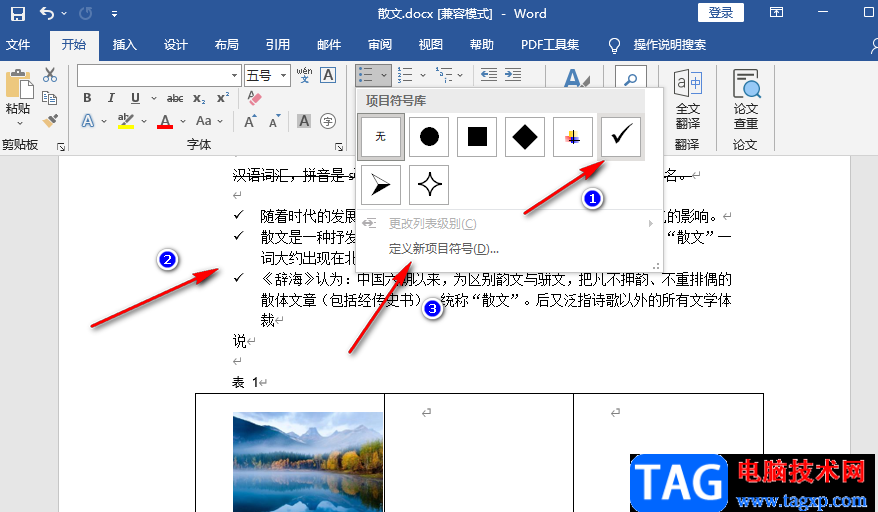878x512 pixels.
Task: Apply yellow text highlight color
Action: [126, 121]
